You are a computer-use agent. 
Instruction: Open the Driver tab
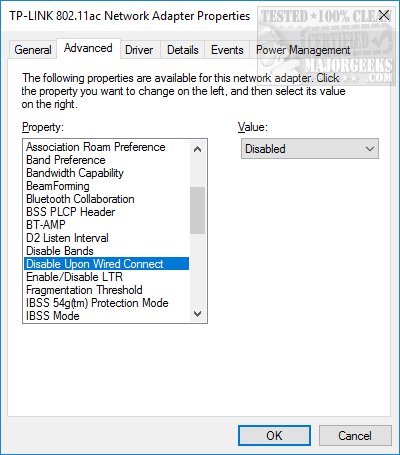[x=139, y=50]
